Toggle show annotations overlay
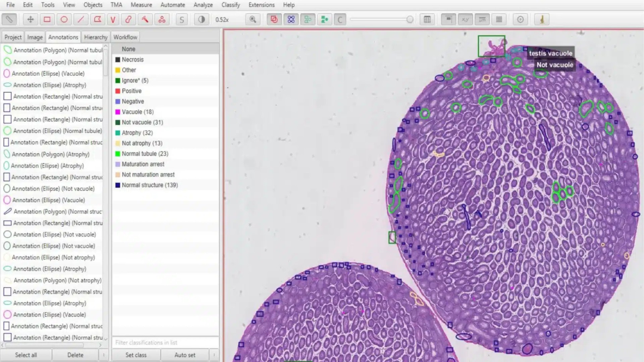This screenshot has width=644, height=362. (x=274, y=19)
